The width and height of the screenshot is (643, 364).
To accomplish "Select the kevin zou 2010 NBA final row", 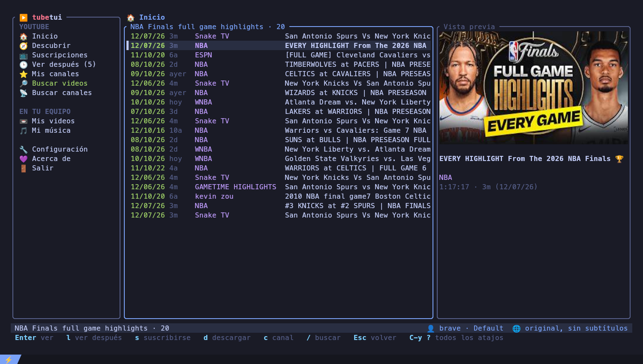I will [x=279, y=197].
